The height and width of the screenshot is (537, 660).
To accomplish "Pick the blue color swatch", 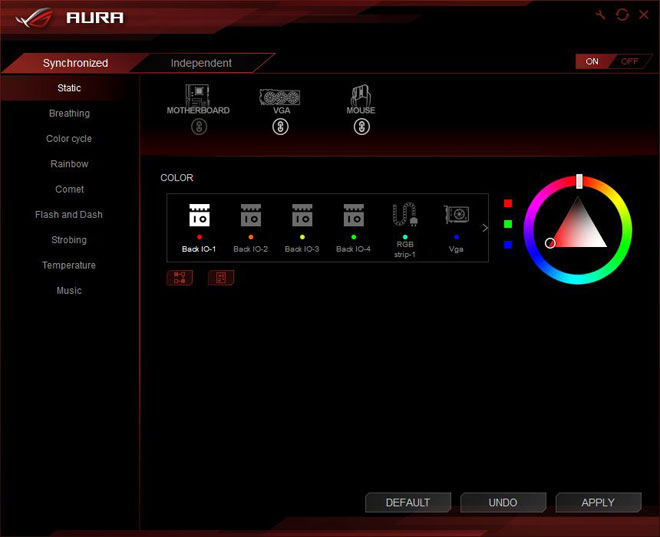I will 508,245.
